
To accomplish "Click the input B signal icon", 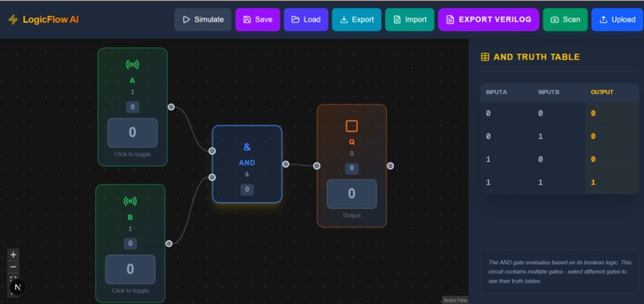I will click(130, 201).
